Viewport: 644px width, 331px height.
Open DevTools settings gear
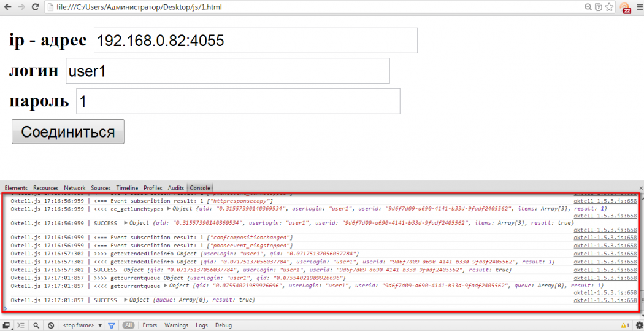pos(638,325)
